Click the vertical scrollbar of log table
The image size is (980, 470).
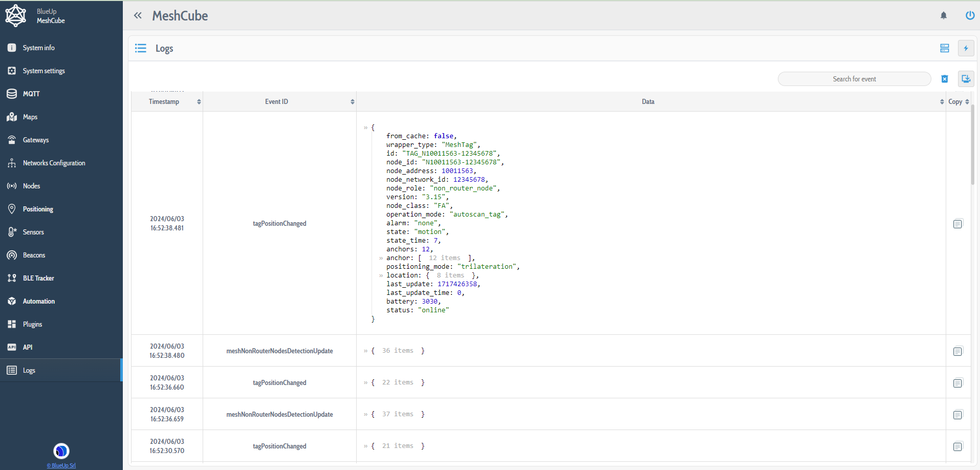[x=972, y=146]
